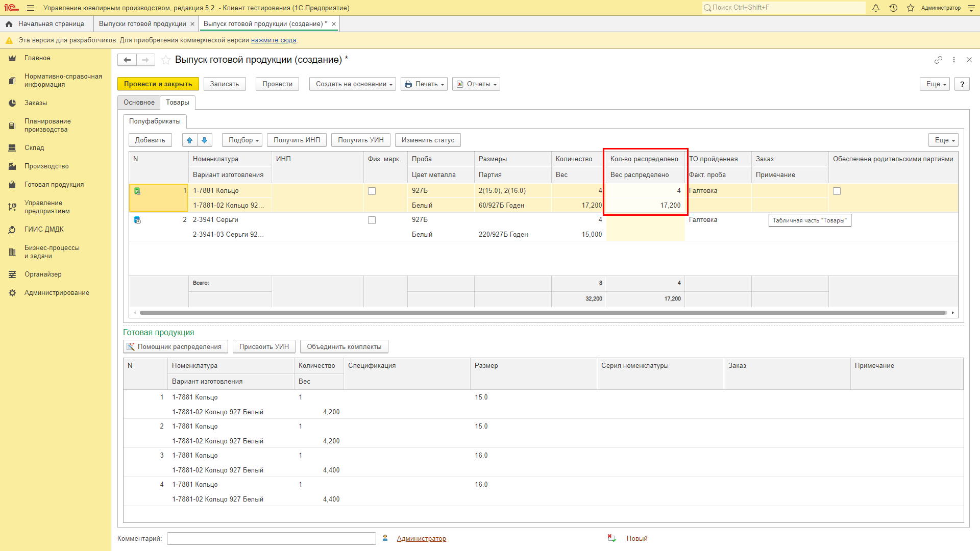Open the hamburger functions menu
The height and width of the screenshot is (551, 980).
point(31,8)
